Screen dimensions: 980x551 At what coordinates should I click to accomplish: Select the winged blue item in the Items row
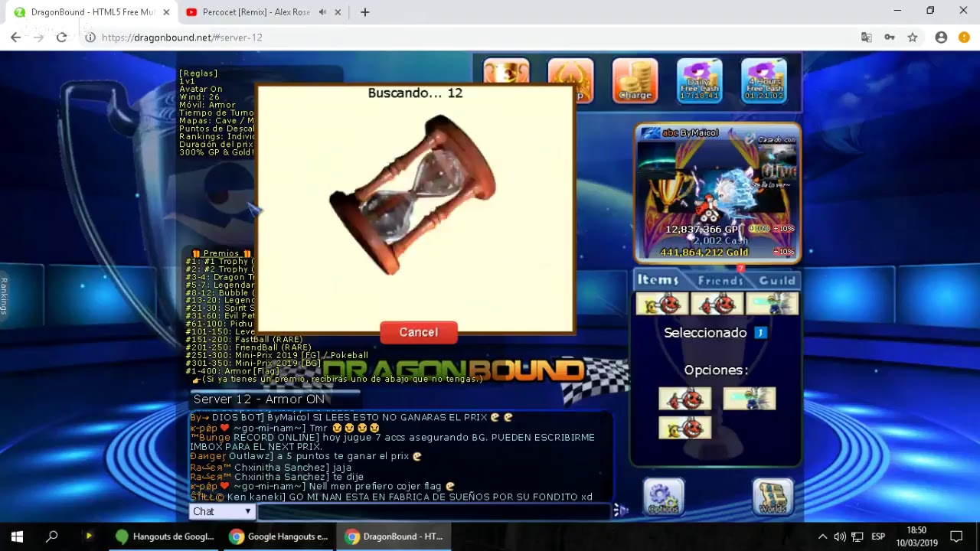coord(773,305)
